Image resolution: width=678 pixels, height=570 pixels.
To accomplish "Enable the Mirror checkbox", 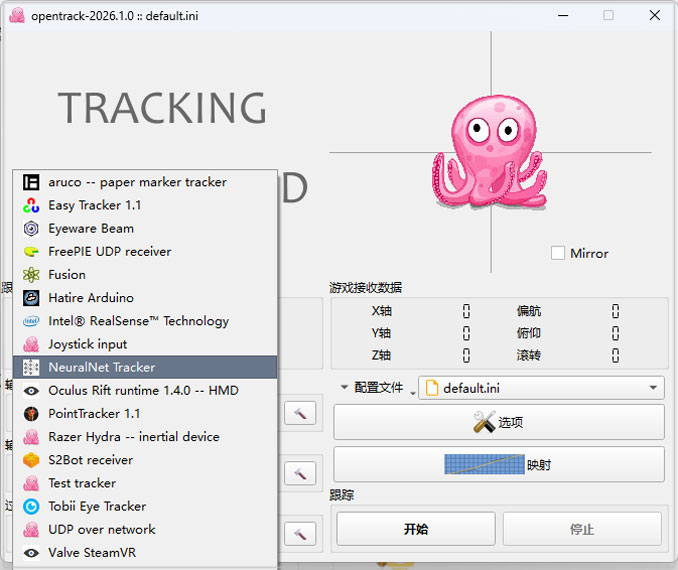I will coord(558,253).
